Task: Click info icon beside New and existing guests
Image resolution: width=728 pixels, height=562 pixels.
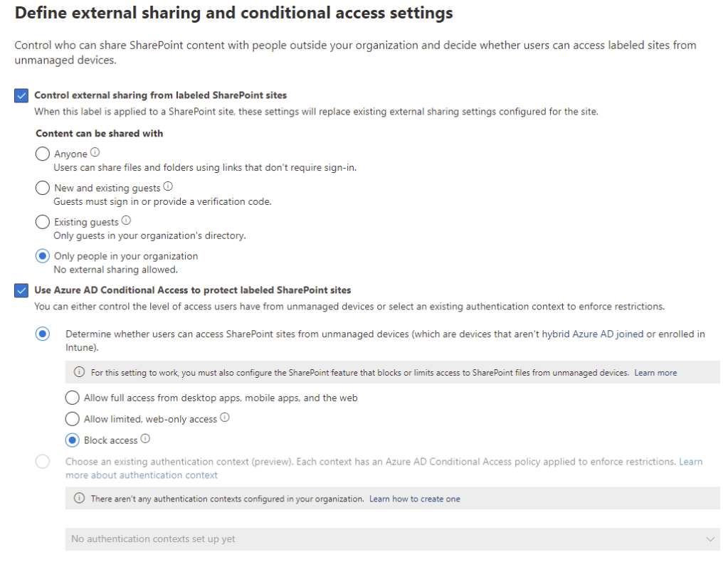Action: tap(168, 186)
